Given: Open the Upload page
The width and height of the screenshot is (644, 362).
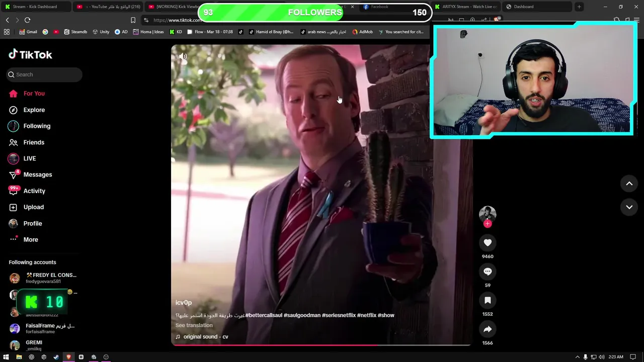Looking at the screenshot, I should click(x=26, y=207).
